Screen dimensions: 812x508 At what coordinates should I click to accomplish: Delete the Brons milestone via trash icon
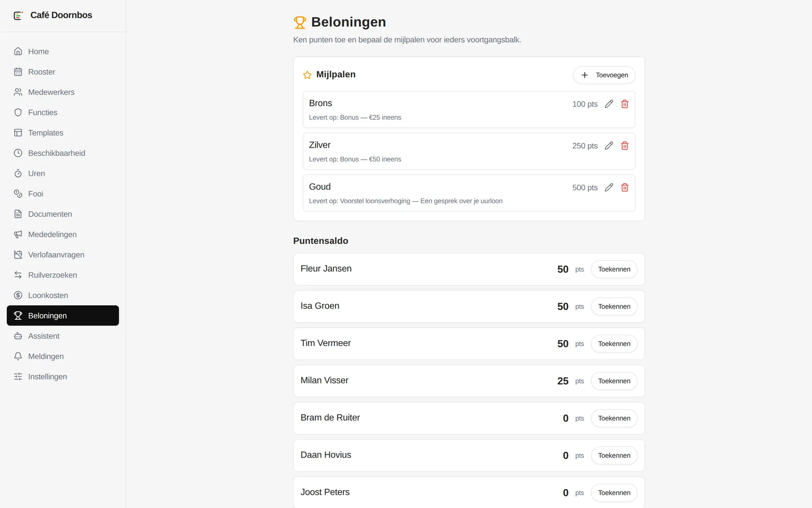[624, 104]
